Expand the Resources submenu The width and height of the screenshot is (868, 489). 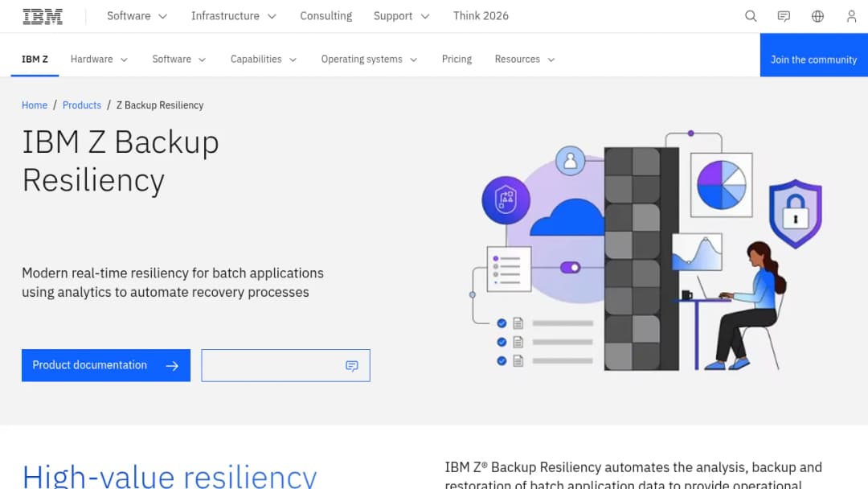pyautogui.click(x=525, y=60)
